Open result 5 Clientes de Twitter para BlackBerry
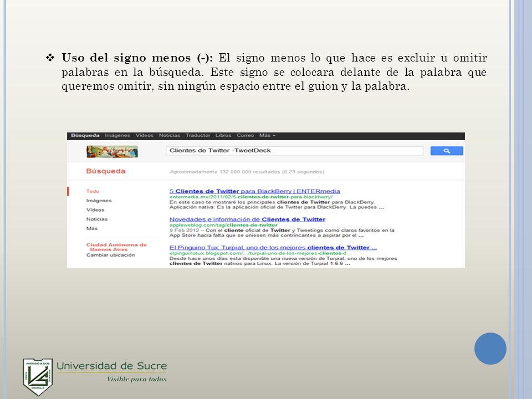 click(255, 191)
